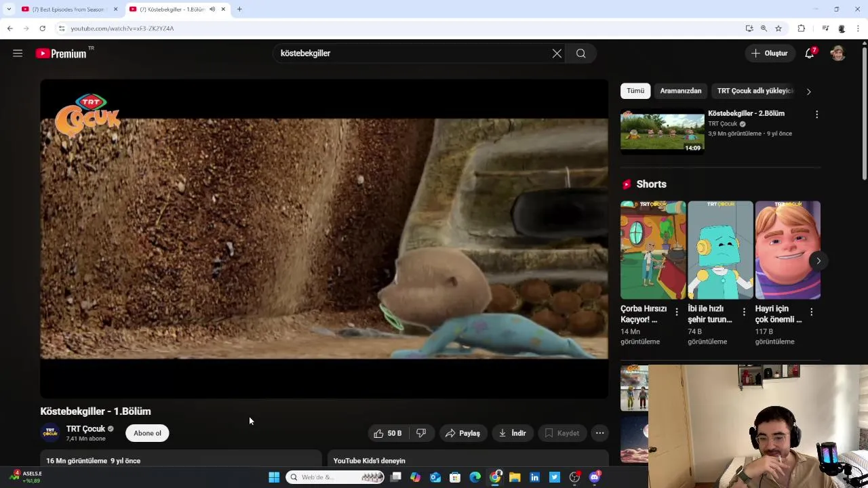Go back in browser history
Viewport: 868px width, 488px height.
tap(9, 28)
